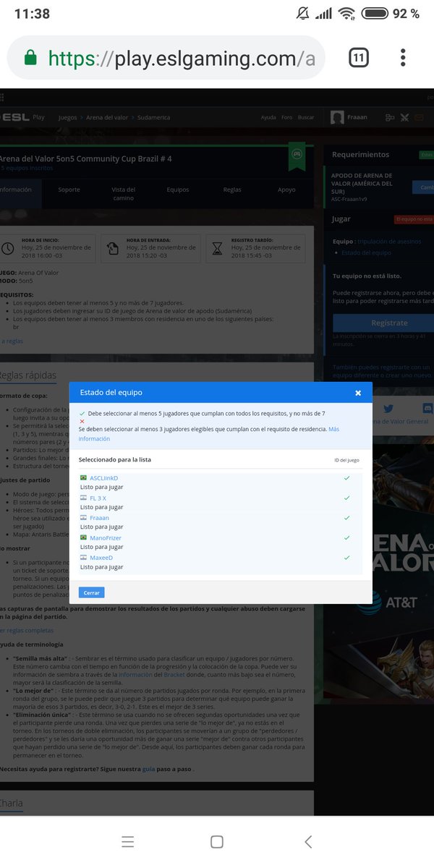Image resolution: width=434 pixels, height=868 pixels.
Task: Click the red X failed requirement icon
Action: coord(82,421)
